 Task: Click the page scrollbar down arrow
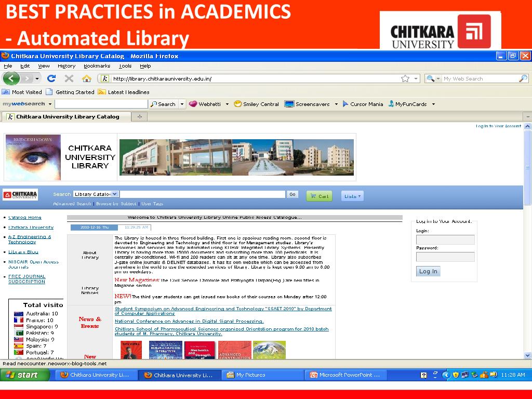(x=528, y=355)
